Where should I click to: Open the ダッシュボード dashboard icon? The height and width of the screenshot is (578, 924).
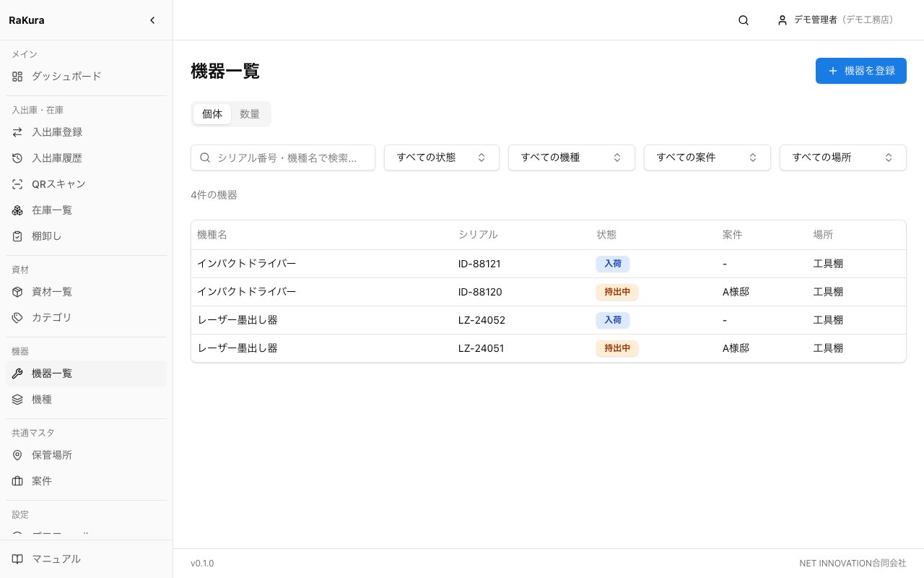click(17, 76)
